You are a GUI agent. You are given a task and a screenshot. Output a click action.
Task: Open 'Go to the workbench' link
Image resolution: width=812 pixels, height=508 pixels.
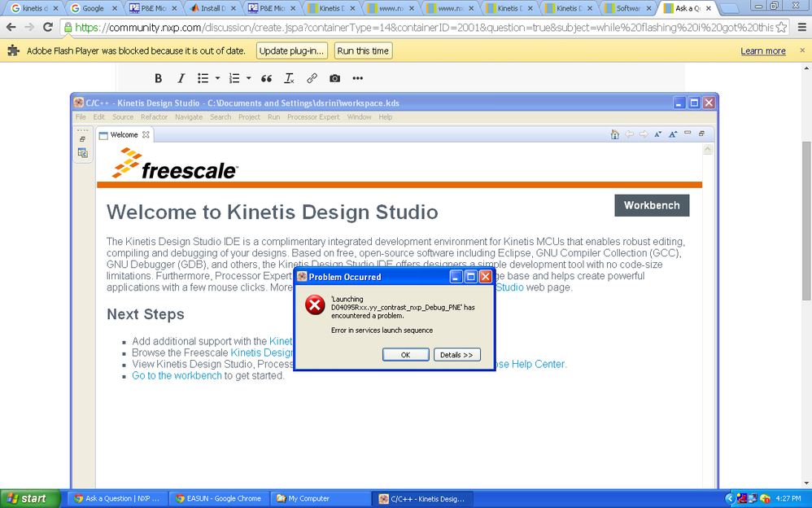pos(177,375)
